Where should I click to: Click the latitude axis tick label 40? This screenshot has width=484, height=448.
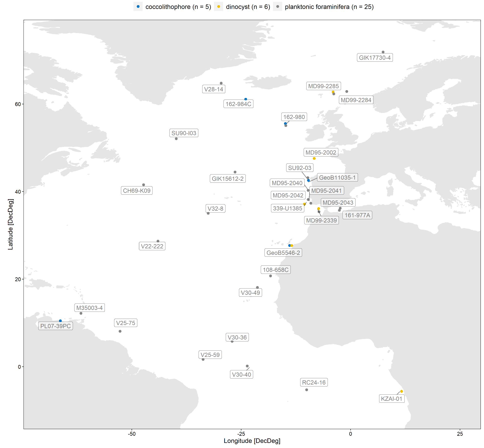18,192
